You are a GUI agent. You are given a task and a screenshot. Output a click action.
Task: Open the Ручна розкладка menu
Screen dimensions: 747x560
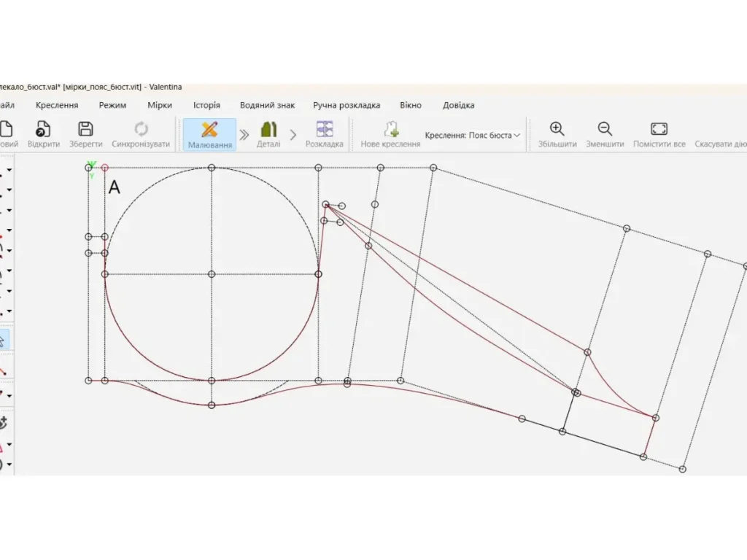tap(347, 105)
